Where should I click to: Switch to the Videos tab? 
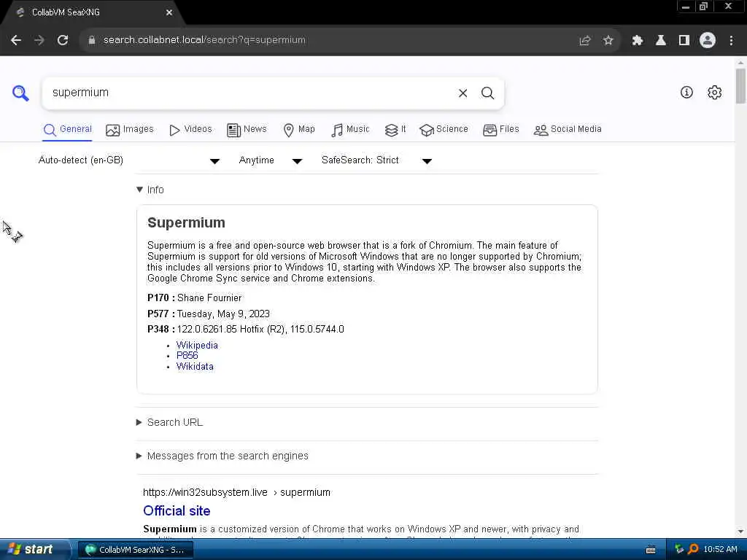(x=190, y=130)
